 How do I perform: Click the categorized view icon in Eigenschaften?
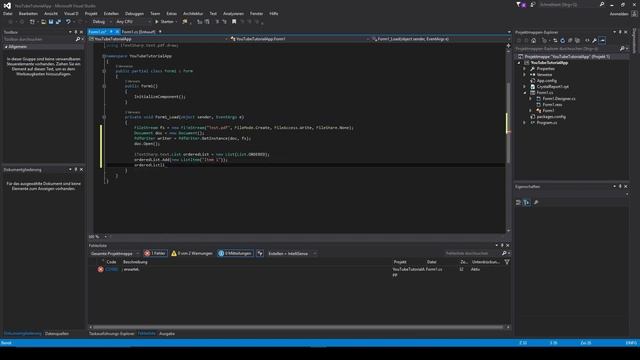pyautogui.click(x=518, y=202)
